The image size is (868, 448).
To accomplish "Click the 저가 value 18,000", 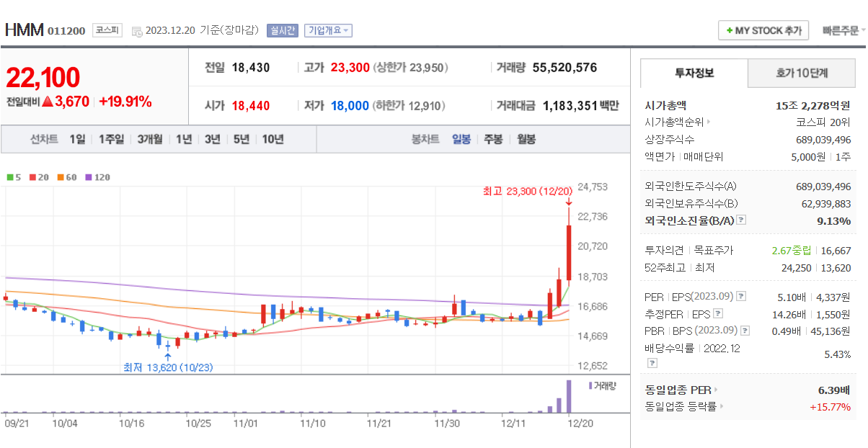I will [x=350, y=106].
